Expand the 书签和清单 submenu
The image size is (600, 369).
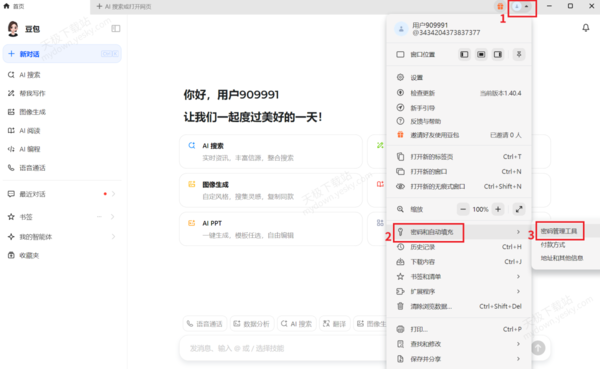pyautogui.click(x=459, y=276)
